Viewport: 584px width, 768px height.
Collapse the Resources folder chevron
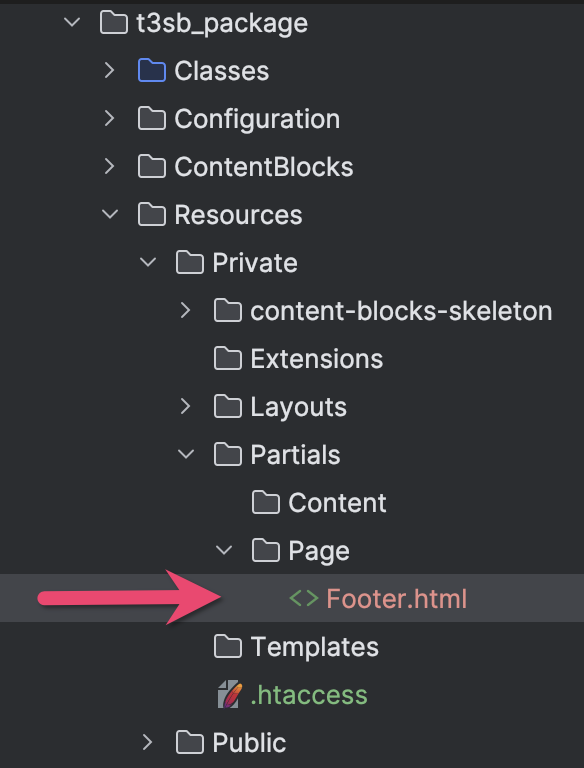pyautogui.click(x=110, y=214)
